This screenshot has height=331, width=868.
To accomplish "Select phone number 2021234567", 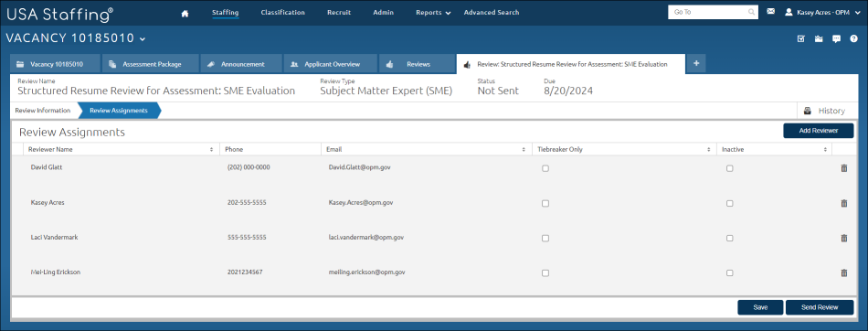I will [x=245, y=272].
